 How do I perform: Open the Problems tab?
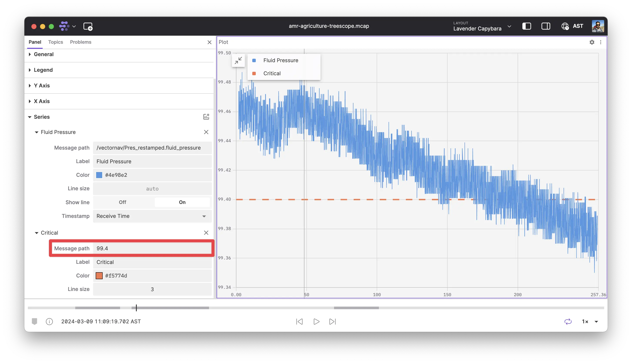click(x=81, y=42)
